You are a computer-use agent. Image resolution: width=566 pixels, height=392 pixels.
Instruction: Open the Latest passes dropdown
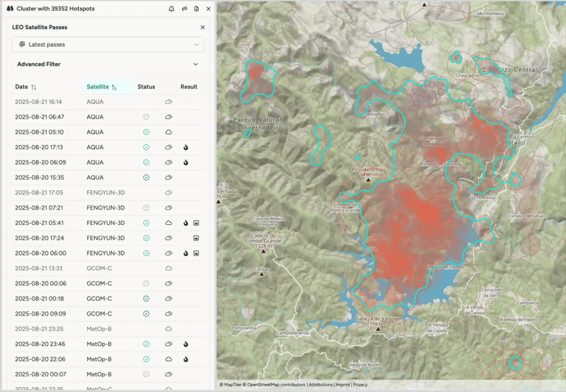[108, 45]
